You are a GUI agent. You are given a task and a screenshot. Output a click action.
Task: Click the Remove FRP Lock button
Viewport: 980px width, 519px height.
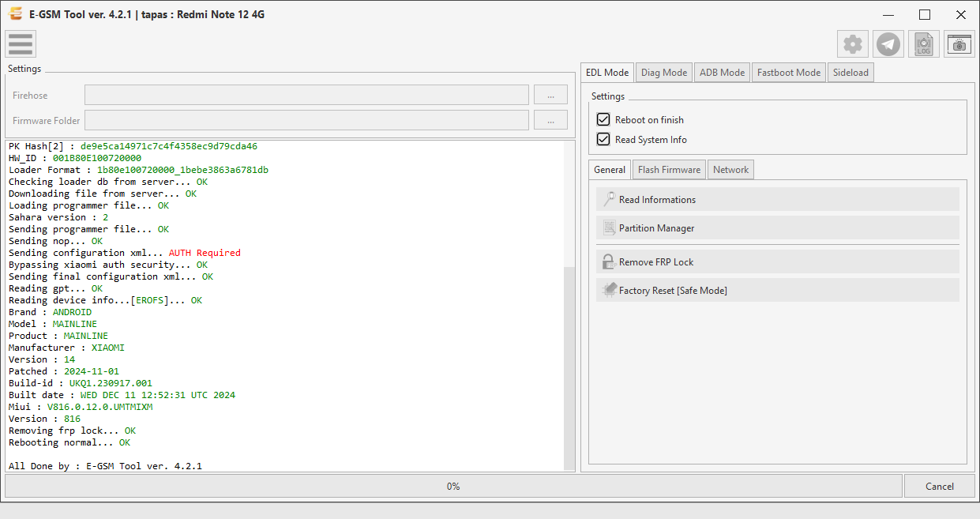pyautogui.click(x=778, y=261)
